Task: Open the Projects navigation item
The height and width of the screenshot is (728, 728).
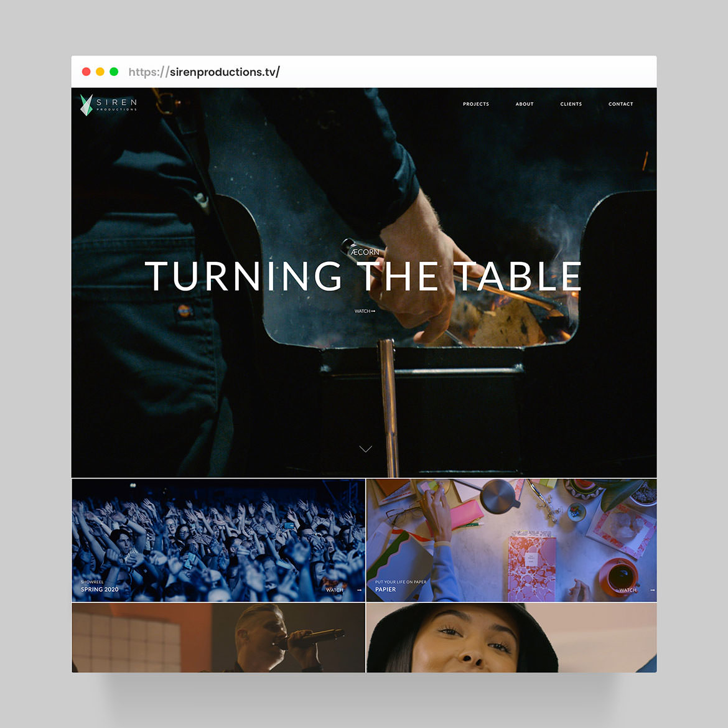Action: coord(475,104)
